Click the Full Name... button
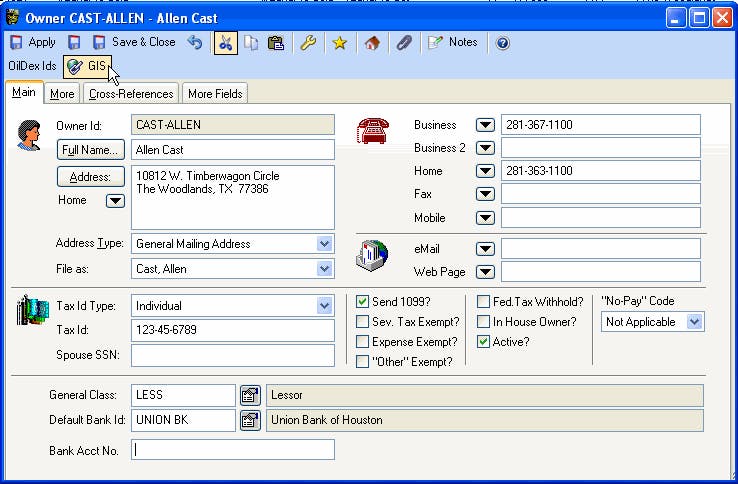 [91, 150]
